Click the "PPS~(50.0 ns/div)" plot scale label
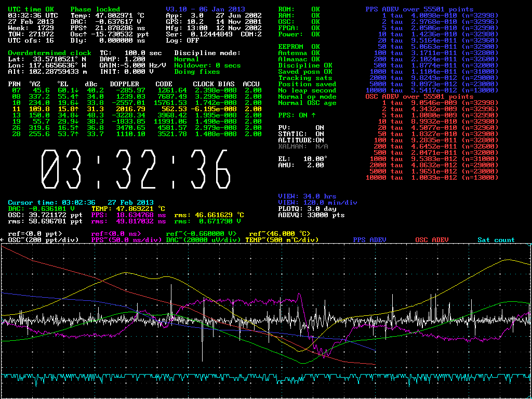The width and height of the screenshot is (532, 399). click(128, 240)
